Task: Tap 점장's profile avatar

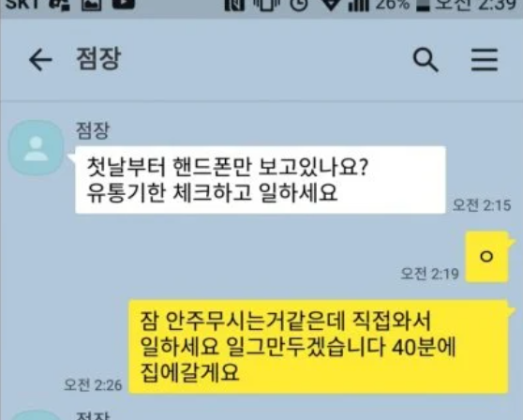Action: (x=36, y=148)
